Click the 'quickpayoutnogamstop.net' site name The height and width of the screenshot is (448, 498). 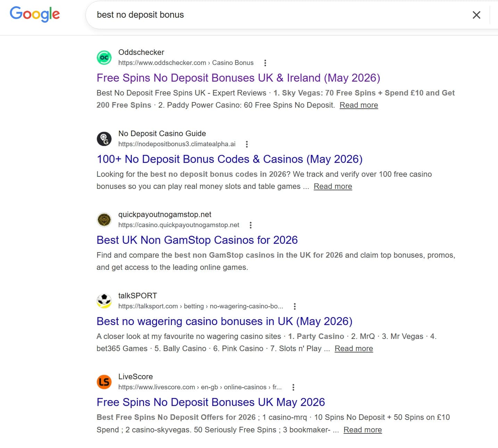(x=165, y=215)
